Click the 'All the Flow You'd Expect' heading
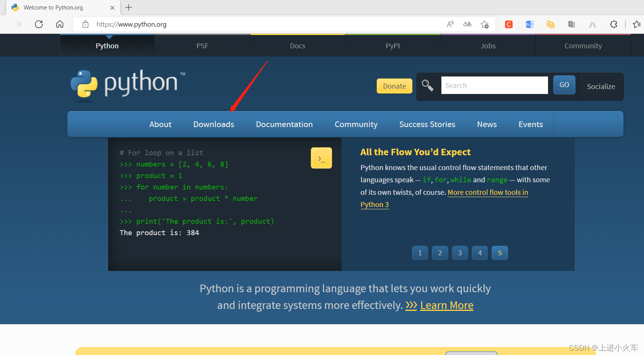 415,152
